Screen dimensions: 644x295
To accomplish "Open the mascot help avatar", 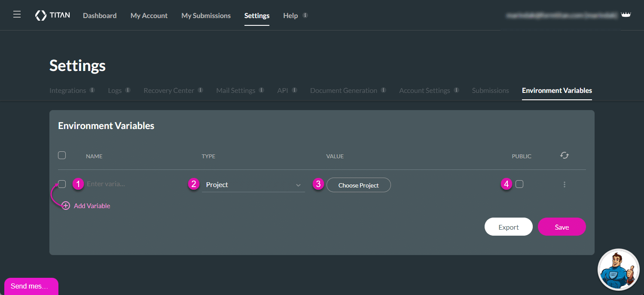I will coord(618,270).
